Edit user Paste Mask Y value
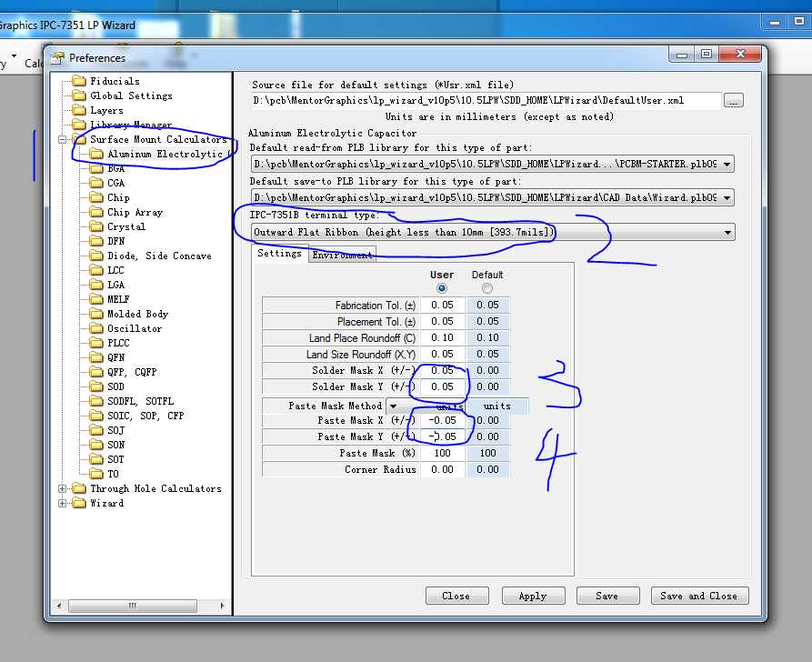 [442, 436]
